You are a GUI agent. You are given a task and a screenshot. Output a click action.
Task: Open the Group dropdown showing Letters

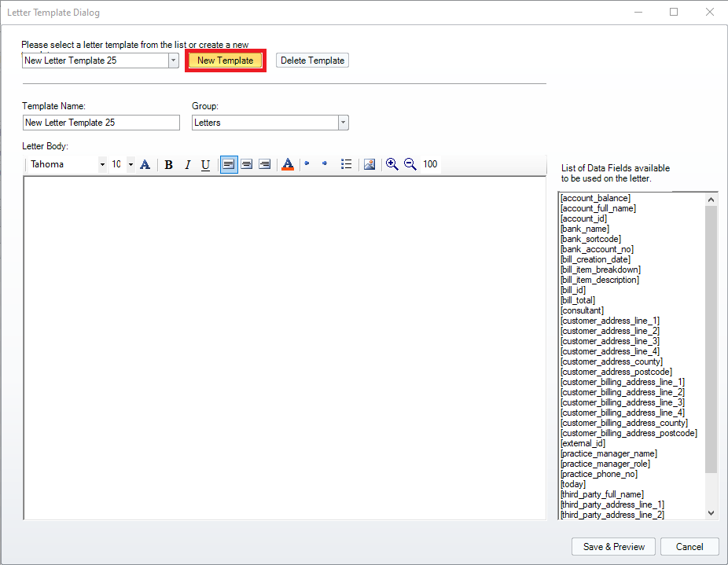coord(343,123)
